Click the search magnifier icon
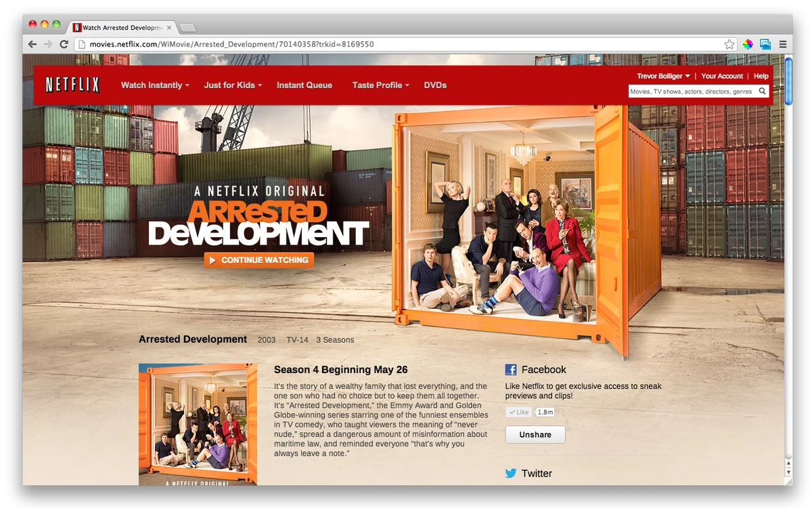The image size is (812, 508). (763, 91)
